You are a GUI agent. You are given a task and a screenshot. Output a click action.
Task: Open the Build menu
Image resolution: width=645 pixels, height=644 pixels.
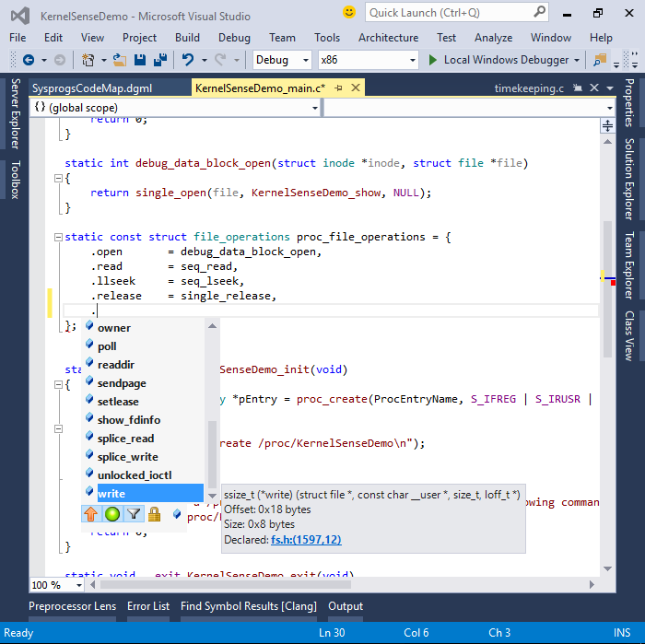click(187, 38)
